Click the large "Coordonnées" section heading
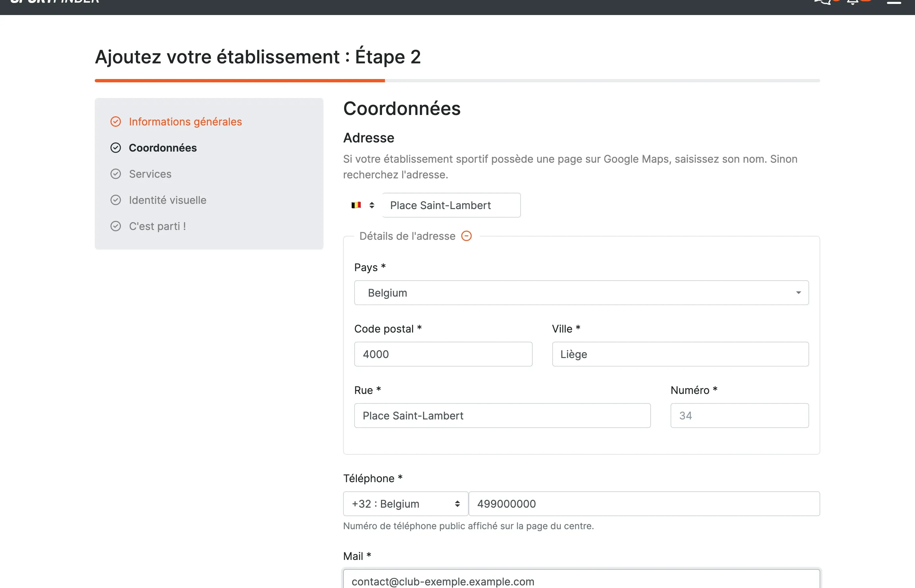The height and width of the screenshot is (588, 915). (402, 108)
